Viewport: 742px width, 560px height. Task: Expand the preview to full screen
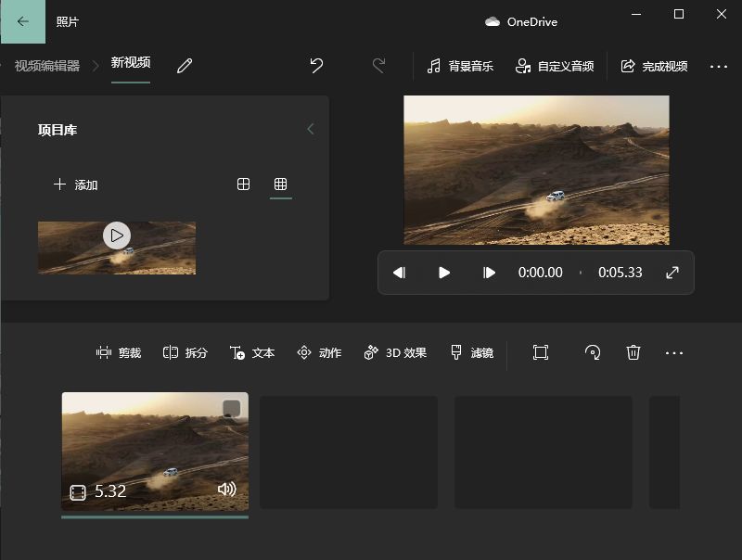(672, 273)
